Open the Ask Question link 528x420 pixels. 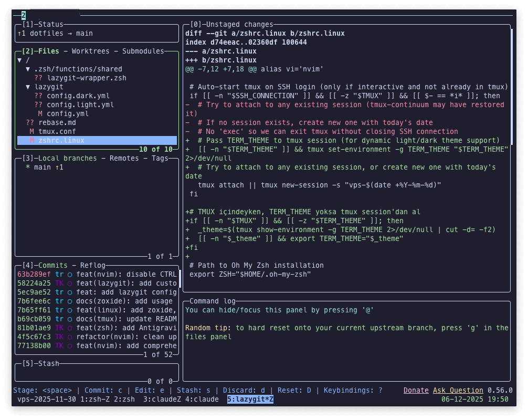pos(458,391)
